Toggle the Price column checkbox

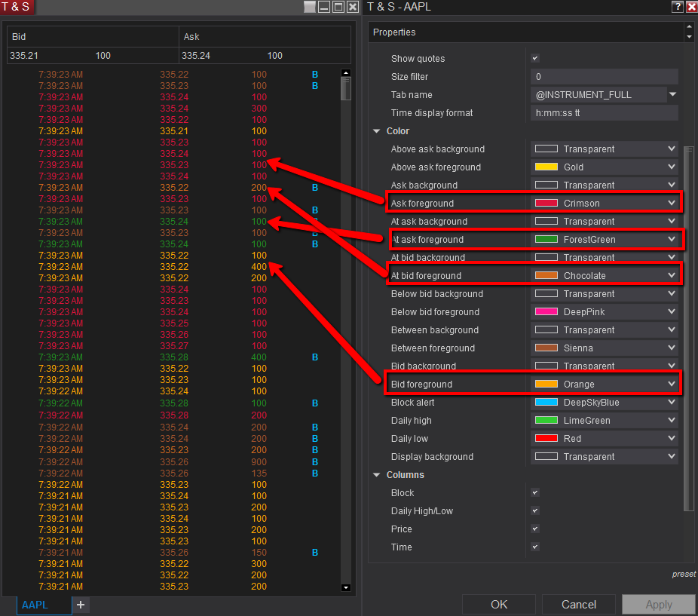click(535, 529)
